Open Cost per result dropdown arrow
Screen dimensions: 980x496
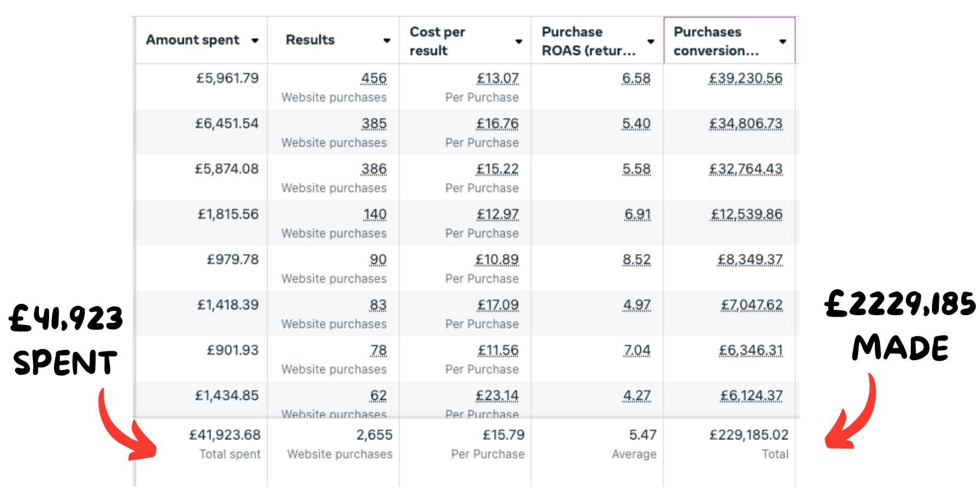coord(519,42)
